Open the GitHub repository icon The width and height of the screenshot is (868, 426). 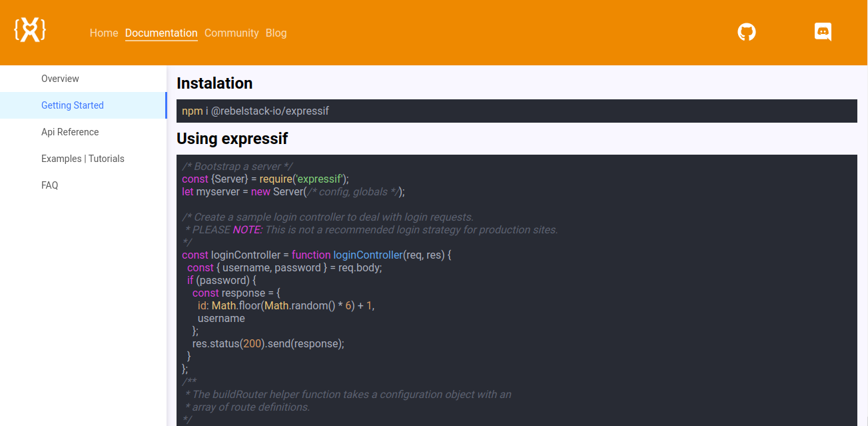[747, 32]
